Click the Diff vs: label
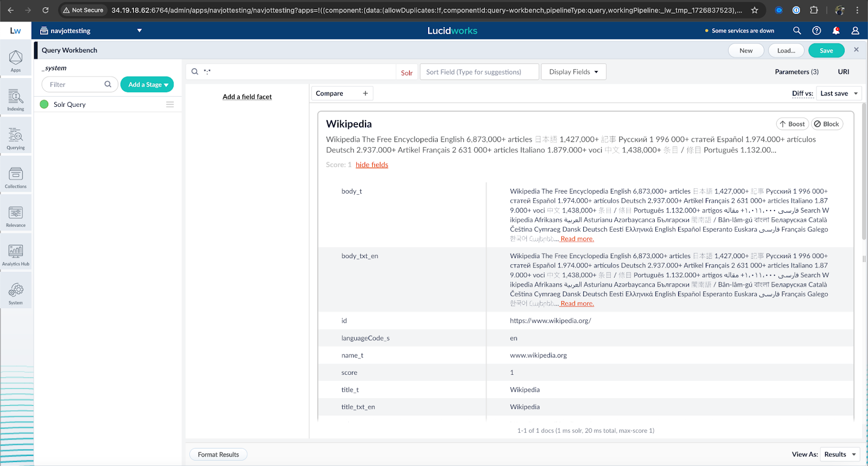Image resolution: width=868 pixels, height=466 pixels. point(802,93)
